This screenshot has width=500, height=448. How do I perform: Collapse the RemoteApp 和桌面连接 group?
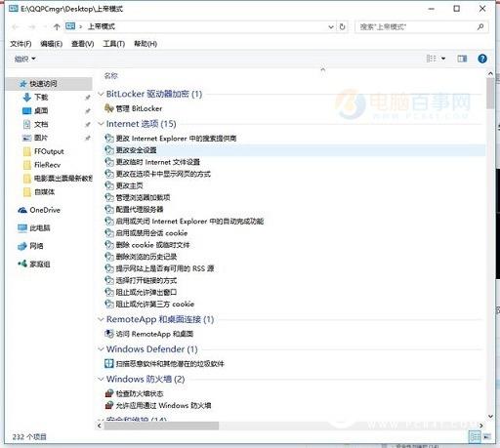pyautogui.click(x=101, y=319)
